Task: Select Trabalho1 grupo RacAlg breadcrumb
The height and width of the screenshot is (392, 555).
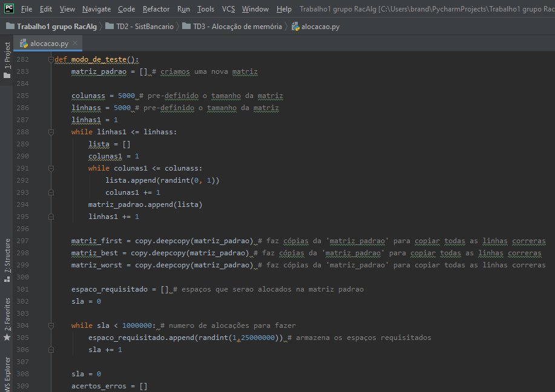Action: point(57,27)
